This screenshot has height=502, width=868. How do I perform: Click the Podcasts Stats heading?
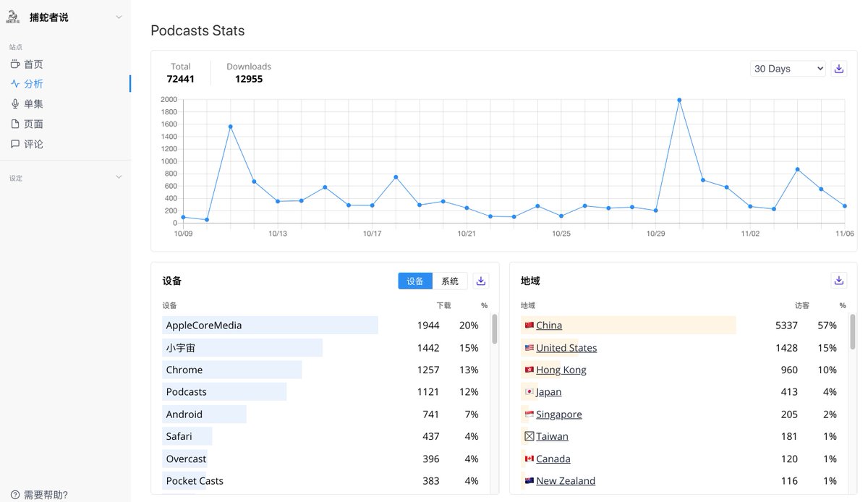tap(197, 30)
